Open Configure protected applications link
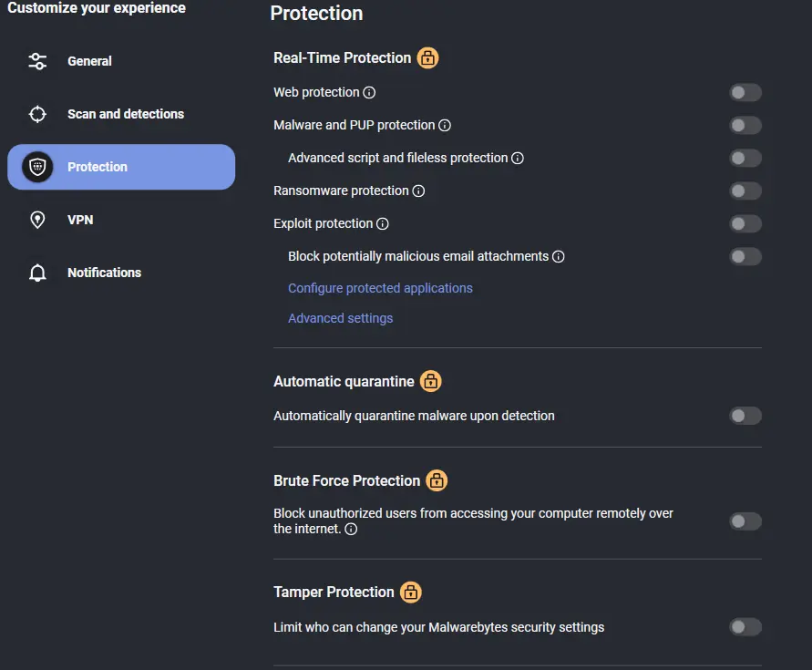 click(x=380, y=288)
